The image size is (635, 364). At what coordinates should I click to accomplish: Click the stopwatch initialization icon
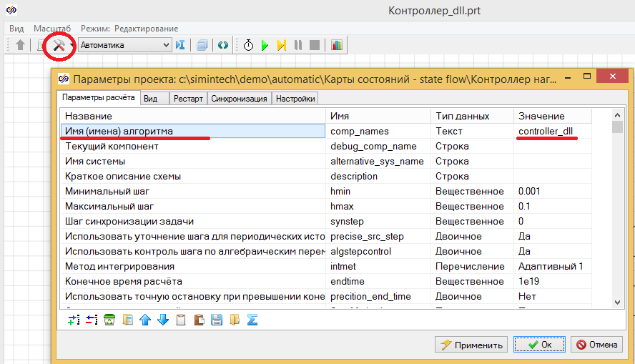248,45
